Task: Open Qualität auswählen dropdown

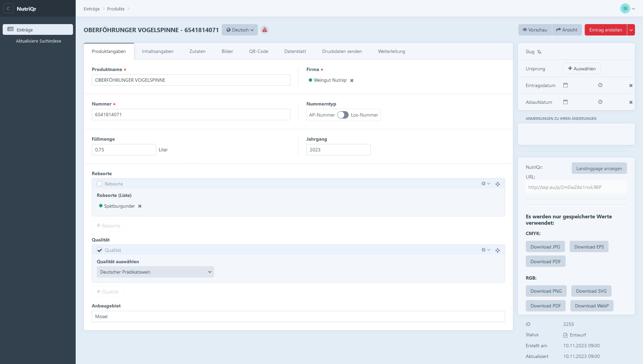Action: tap(155, 272)
